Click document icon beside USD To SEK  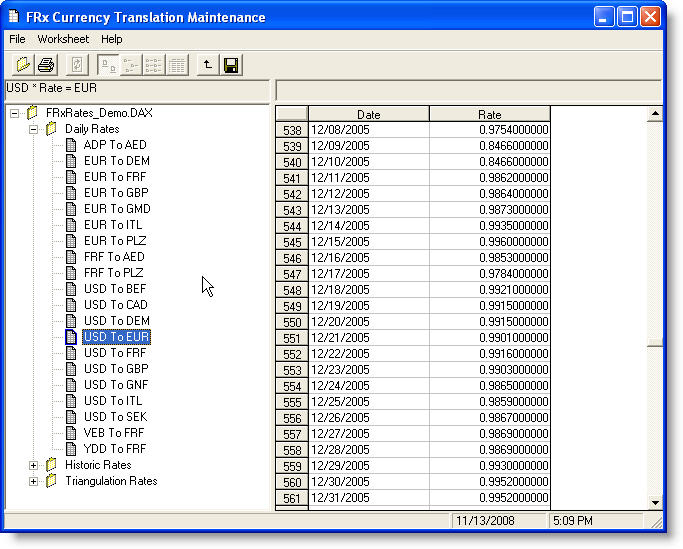tap(71, 417)
